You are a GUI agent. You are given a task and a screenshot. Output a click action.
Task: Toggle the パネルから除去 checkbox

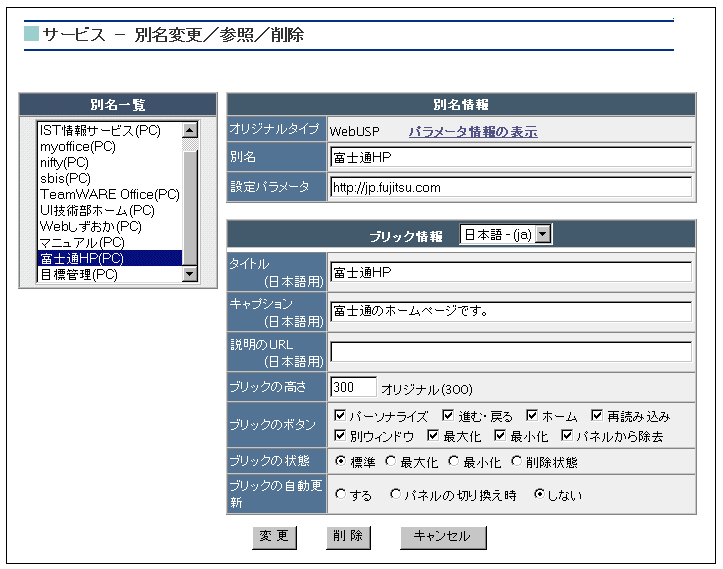[567, 436]
